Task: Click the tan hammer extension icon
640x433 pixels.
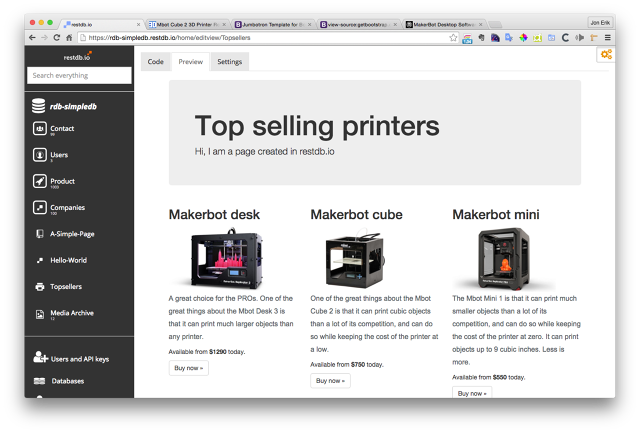Action: pos(593,38)
